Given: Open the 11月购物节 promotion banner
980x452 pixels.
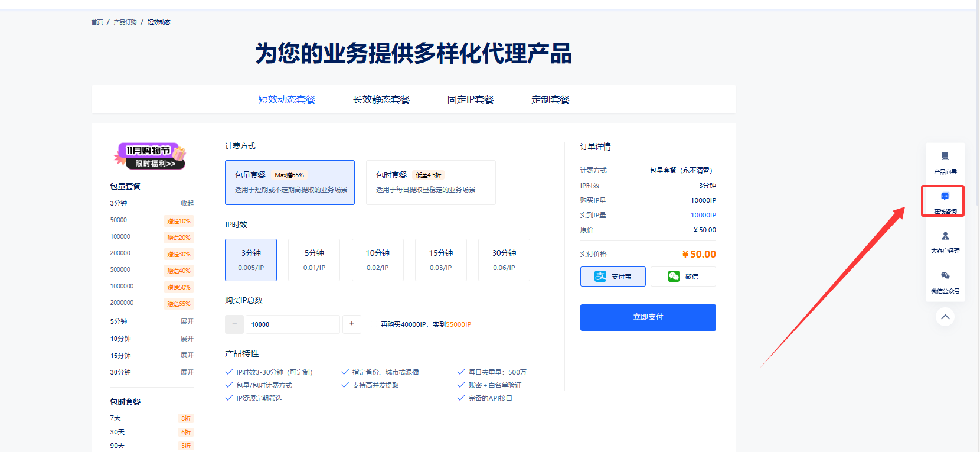Looking at the screenshot, I should tap(150, 157).
